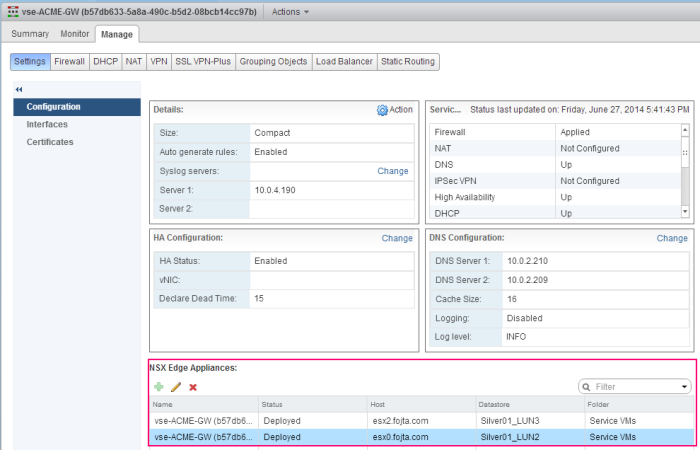Select the Manage tab
This screenshot has height=450, width=700.
click(117, 34)
